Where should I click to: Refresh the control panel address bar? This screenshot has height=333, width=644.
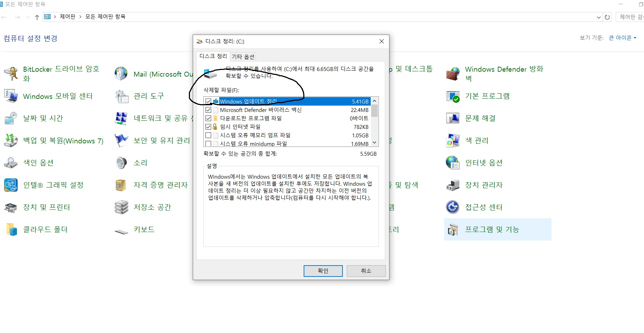coord(607,17)
